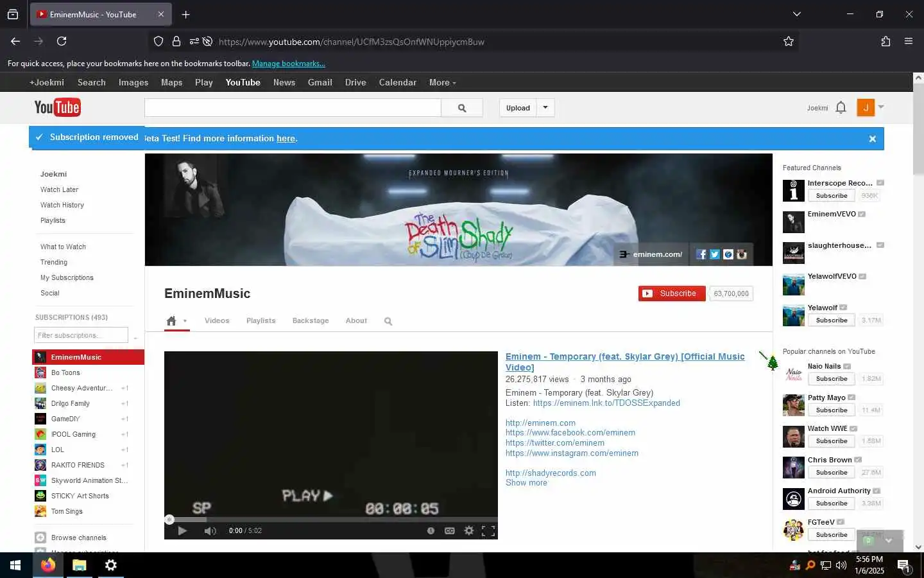Image resolution: width=924 pixels, height=578 pixels.
Task: Click the Watch Later clock icon on player
Action: click(x=431, y=530)
